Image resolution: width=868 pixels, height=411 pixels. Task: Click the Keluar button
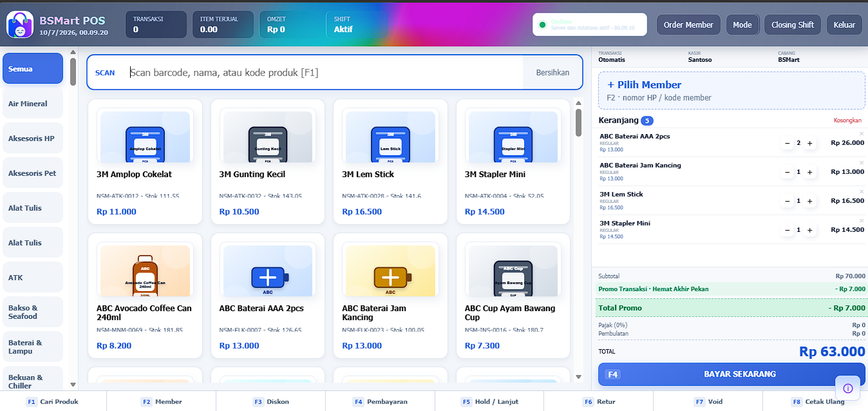(844, 24)
